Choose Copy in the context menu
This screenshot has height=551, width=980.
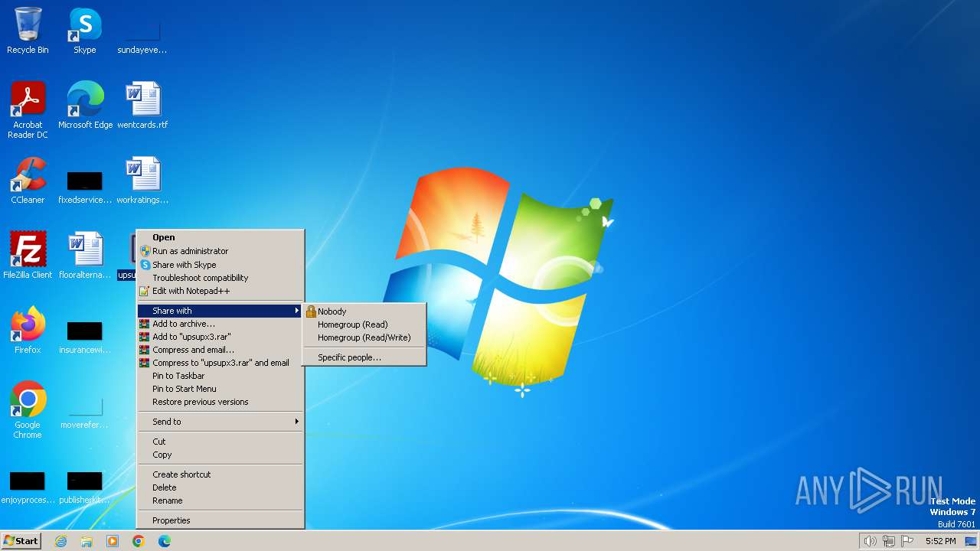[x=220, y=455]
